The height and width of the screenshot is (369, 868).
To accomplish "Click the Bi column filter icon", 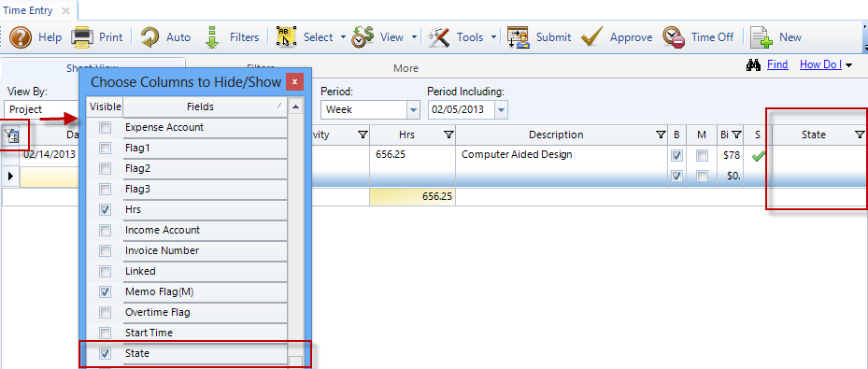I will pos(736,135).
